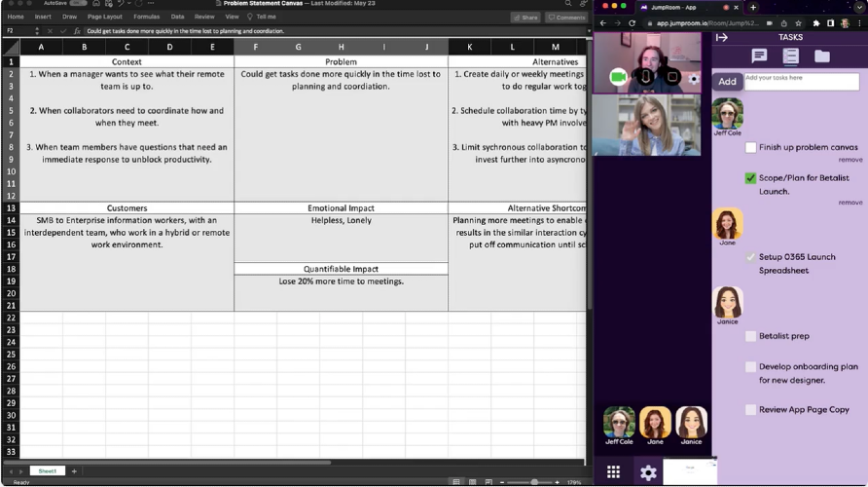
Task: Open video settings gear on top video tile
Action: (694, 79)
